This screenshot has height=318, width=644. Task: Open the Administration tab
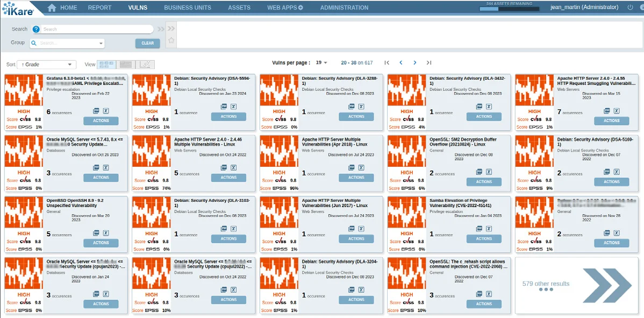click(344, 8)
